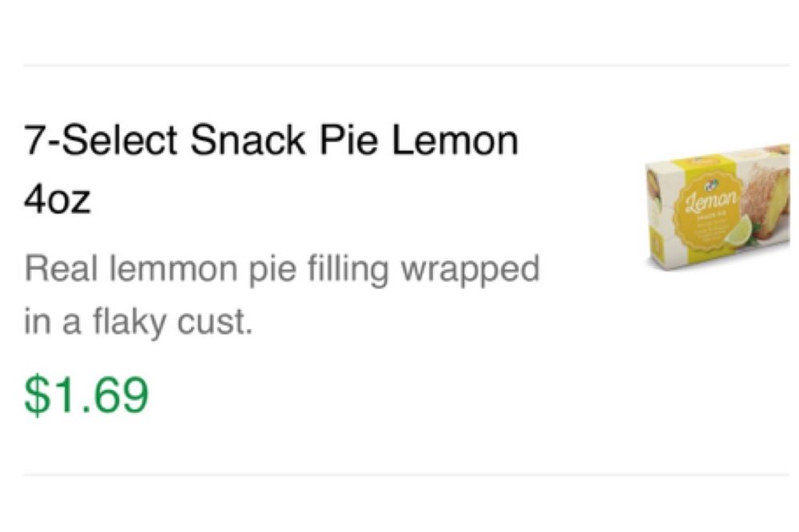The height and width of the screenshot is (532, 799).
Task: Click the yellow "Lemon" badge on the box
Action: 710,209
